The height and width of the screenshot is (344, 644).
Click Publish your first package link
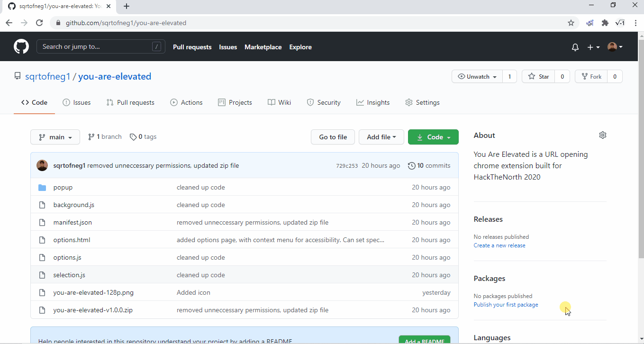point(506,305)
